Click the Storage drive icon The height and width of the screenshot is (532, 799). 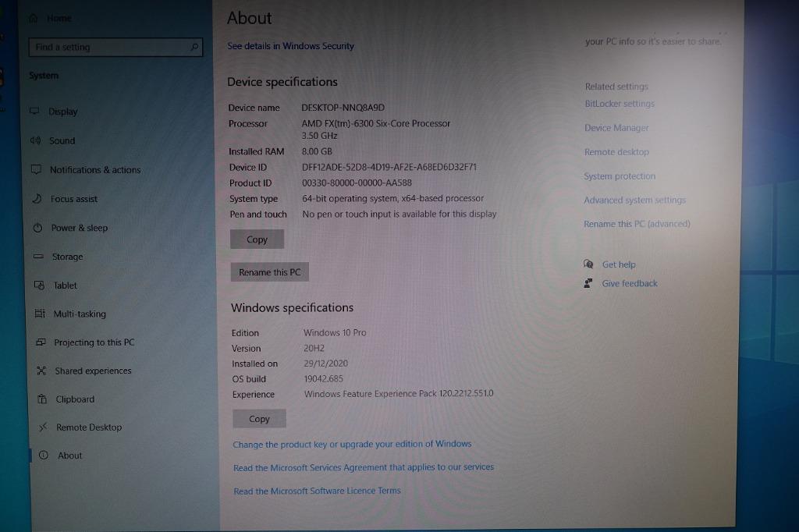[x=38, y=257]
